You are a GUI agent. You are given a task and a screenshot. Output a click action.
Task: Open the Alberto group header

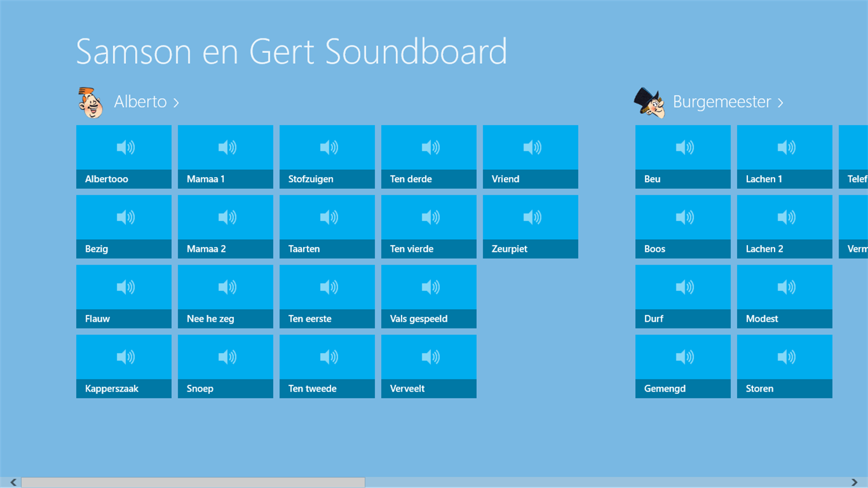pos(146,102)
